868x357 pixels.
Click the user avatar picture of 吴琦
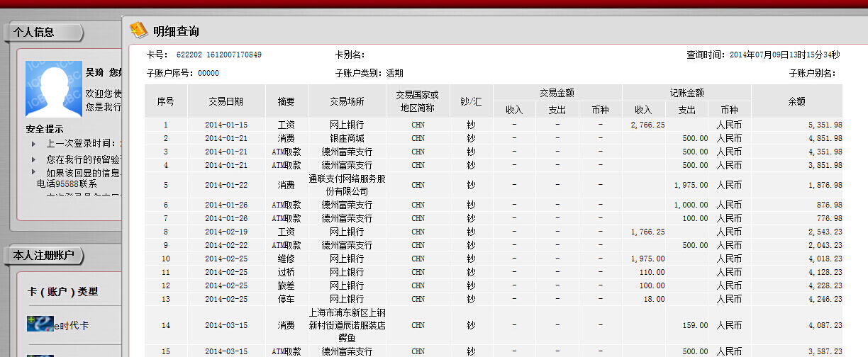click(x=54, y=88)
